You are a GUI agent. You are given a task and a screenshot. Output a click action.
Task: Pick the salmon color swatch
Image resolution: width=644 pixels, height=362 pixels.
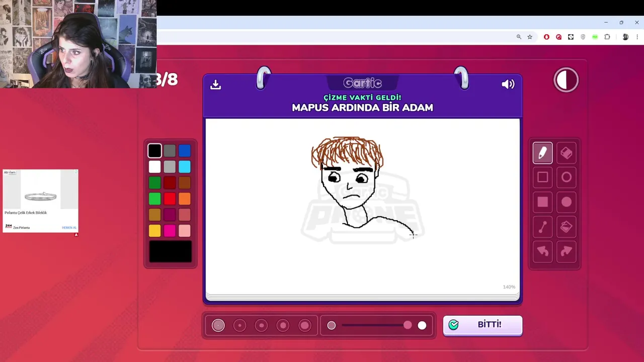click(x=185, y=215)
